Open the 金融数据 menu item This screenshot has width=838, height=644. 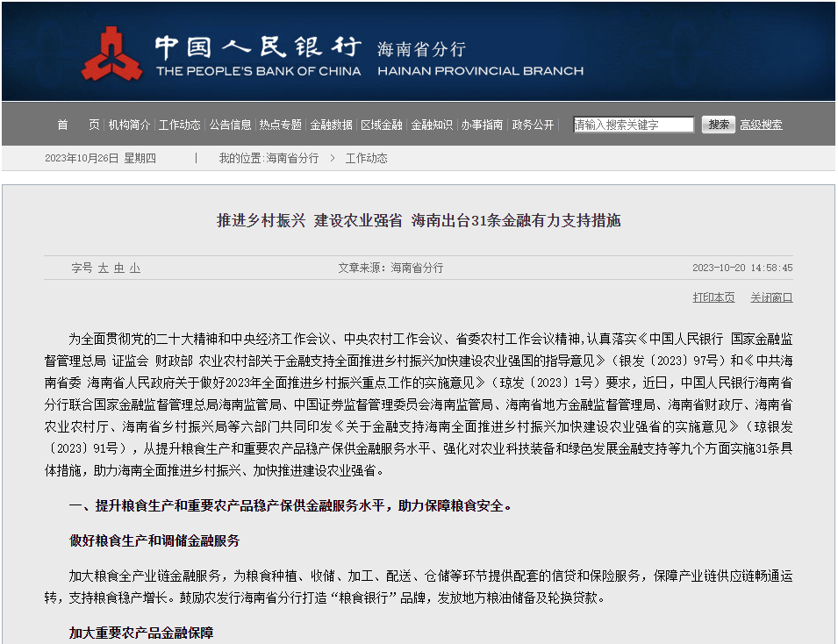331,125
